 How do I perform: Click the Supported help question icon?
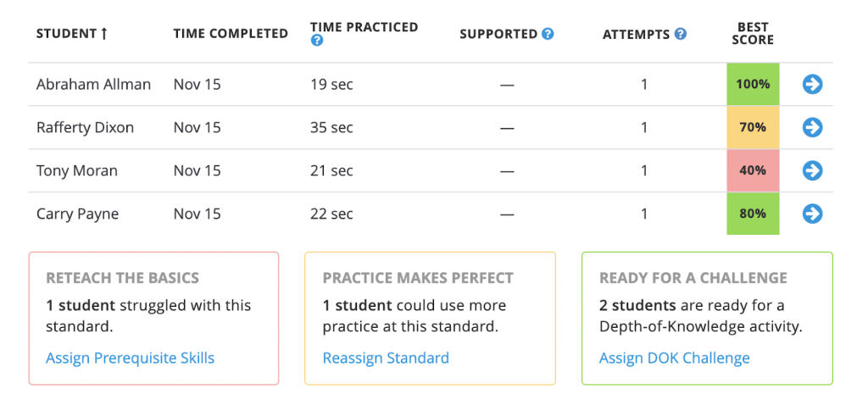pyautogui.click(x=548, y=34)
